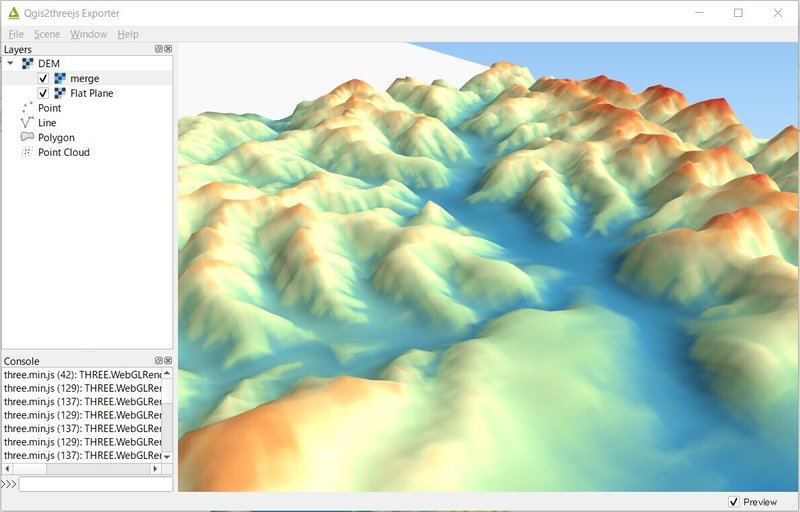The width and height of the screenshot is (800, 512).
Task: Select the DEM group label
Action: pos(49,64)
